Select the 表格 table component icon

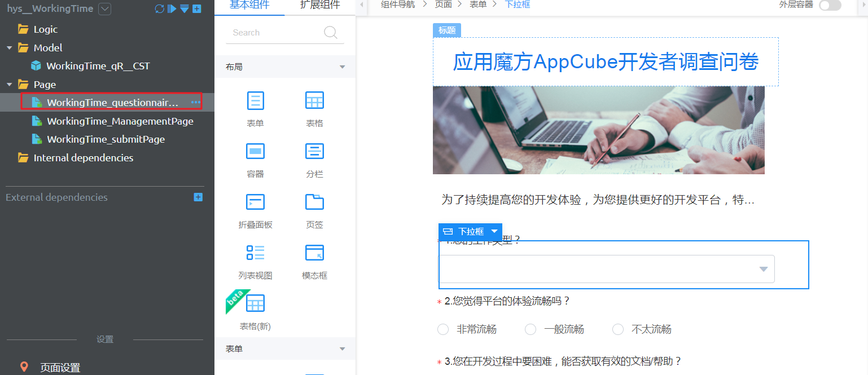click(x=315, y=100)
